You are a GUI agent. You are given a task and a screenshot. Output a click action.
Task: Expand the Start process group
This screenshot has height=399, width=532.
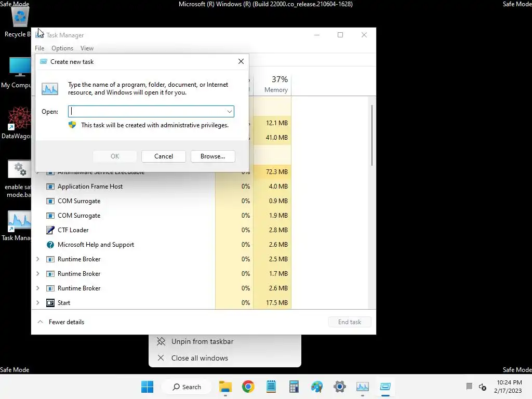tap(37, 303)
